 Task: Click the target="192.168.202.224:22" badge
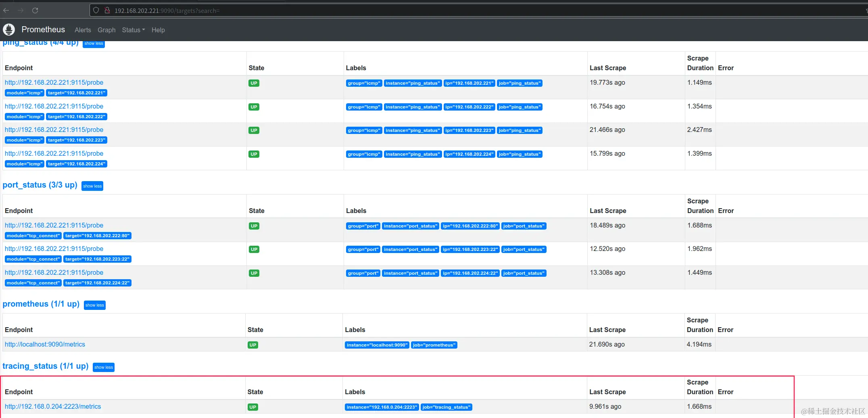[x=97, y=283]
